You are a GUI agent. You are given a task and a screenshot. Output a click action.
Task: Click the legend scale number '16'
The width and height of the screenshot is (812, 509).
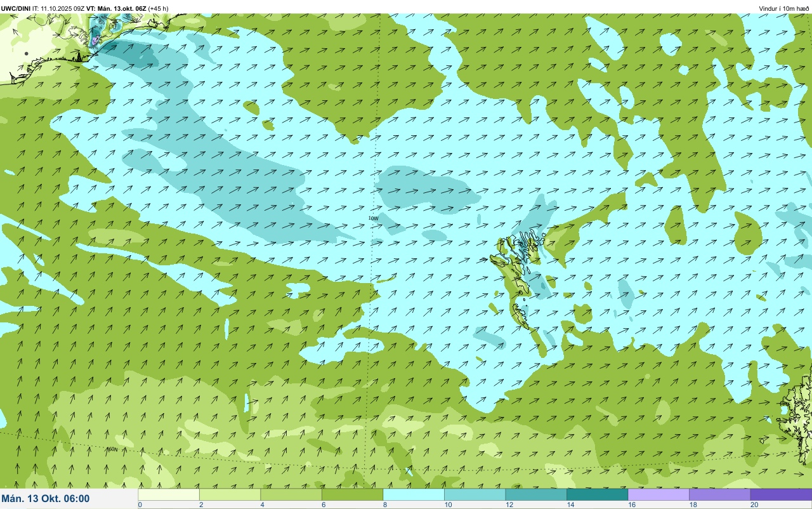[631, 505]
